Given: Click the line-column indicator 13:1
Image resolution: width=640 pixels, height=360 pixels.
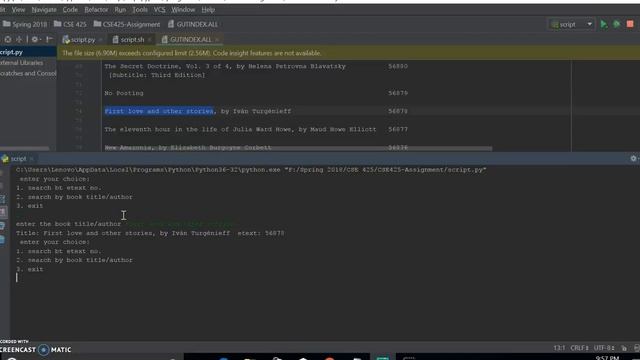Looking at the screenshot, I should point(559,348).
